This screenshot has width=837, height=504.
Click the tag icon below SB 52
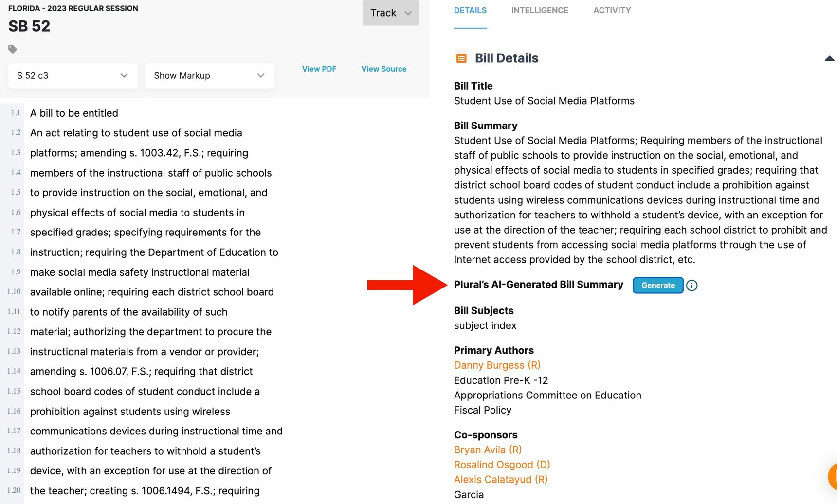coord(12,49)
